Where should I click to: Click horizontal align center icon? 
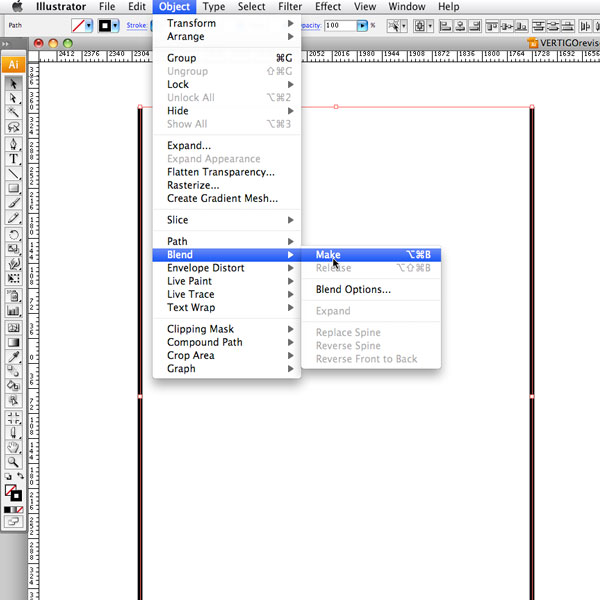click(460, 26)
